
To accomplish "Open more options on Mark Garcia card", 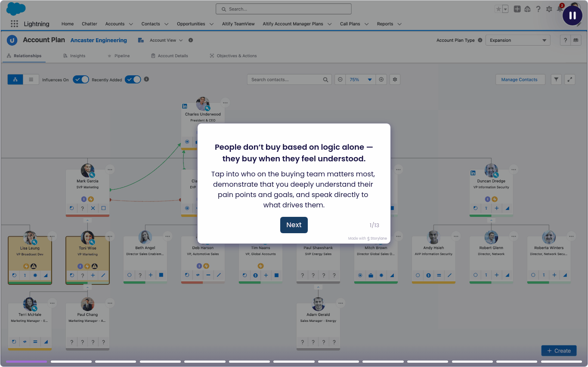I will click(110, 170).
